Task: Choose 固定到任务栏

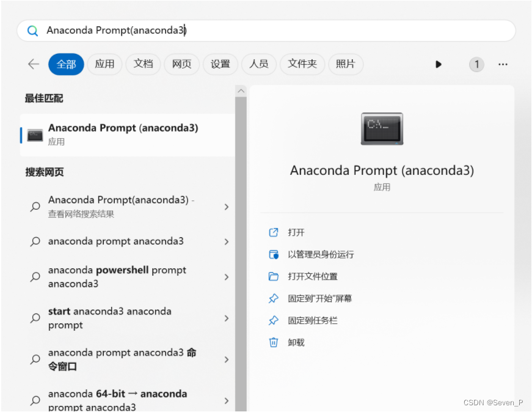Action: click(x=313, y=320)
